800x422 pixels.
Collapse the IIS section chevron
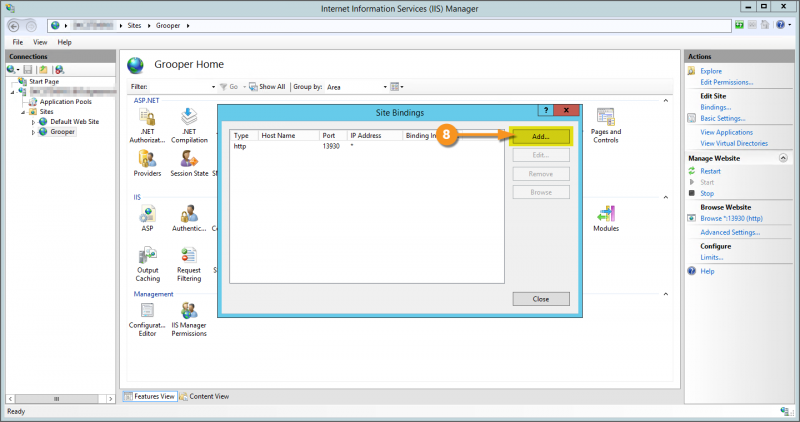[x=665, y=197]
